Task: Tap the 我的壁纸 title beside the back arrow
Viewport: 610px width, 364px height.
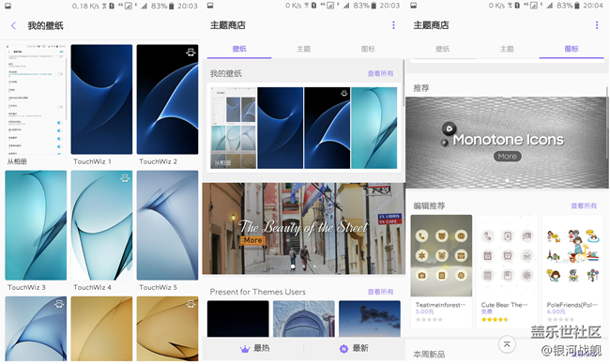Action: click(x=45, y=26)
